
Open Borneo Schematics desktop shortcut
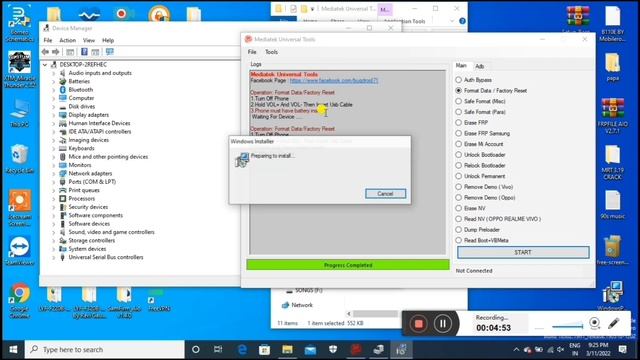point(19,23)
